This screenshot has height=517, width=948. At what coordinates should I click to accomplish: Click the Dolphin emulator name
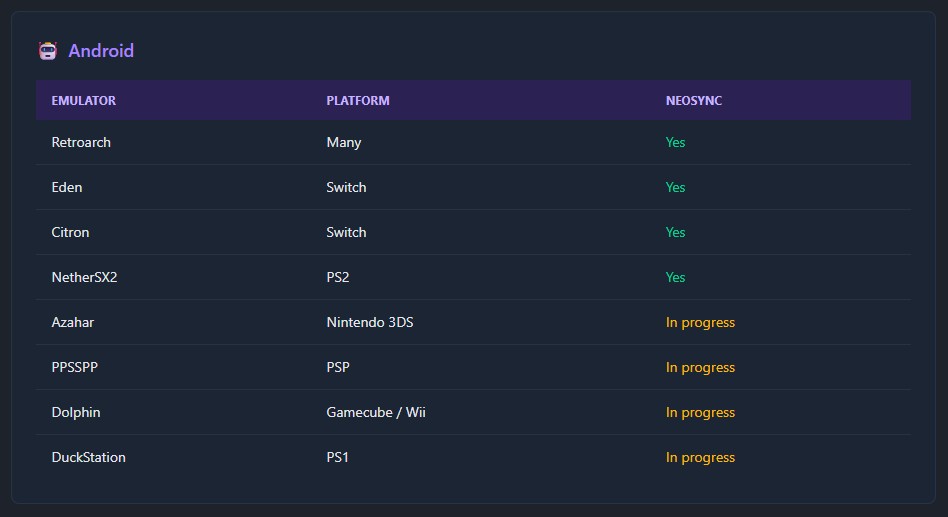tap(76, 412)
